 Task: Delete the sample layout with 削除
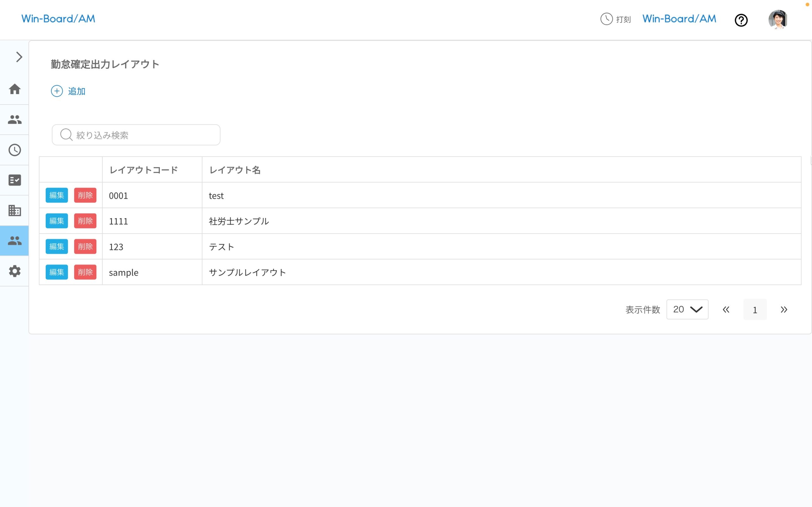click(85, 272)
